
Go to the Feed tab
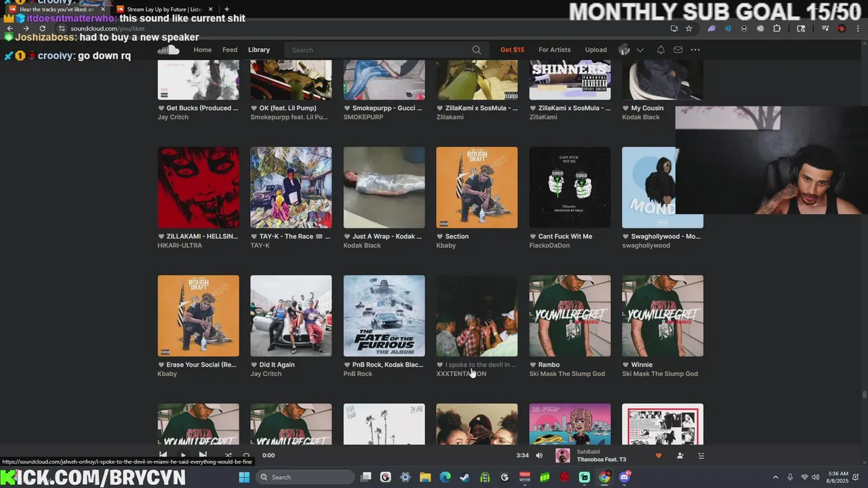pyautogui.click(x=230, y=49)
